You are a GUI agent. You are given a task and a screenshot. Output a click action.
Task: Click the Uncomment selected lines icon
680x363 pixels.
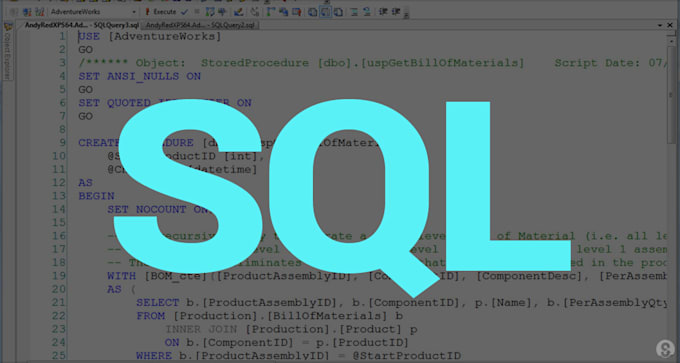[366, 12]
